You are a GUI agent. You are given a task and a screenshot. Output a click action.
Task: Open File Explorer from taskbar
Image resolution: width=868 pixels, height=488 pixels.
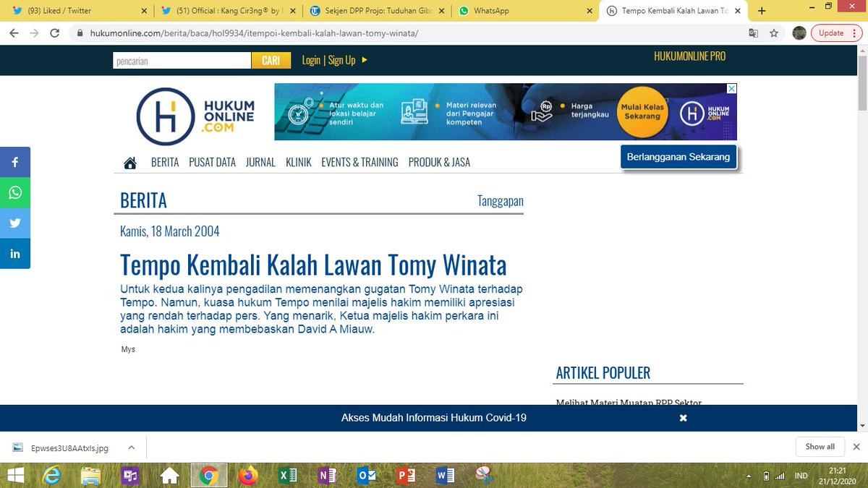coord(91,476)
